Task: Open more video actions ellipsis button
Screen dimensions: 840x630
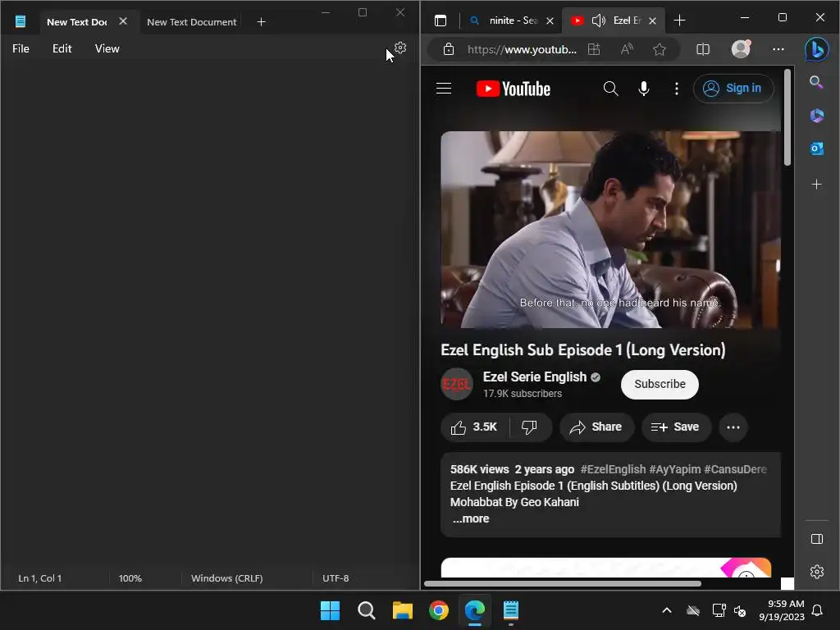Action: coord(733,427)
